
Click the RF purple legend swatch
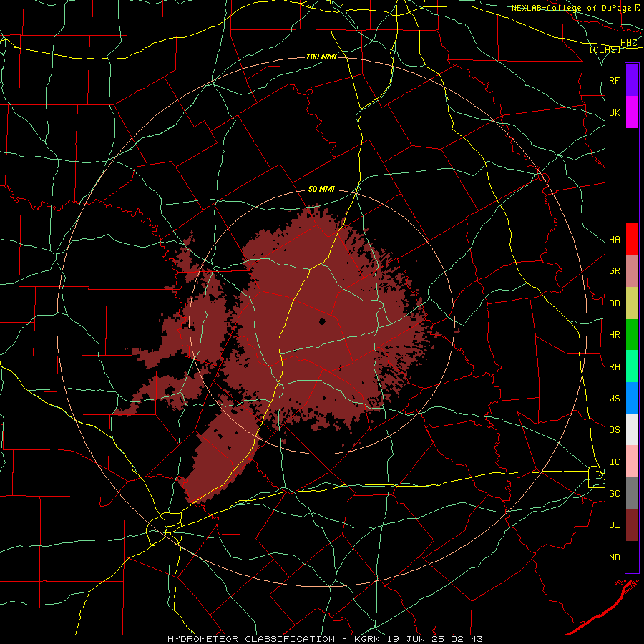point(632,80)
